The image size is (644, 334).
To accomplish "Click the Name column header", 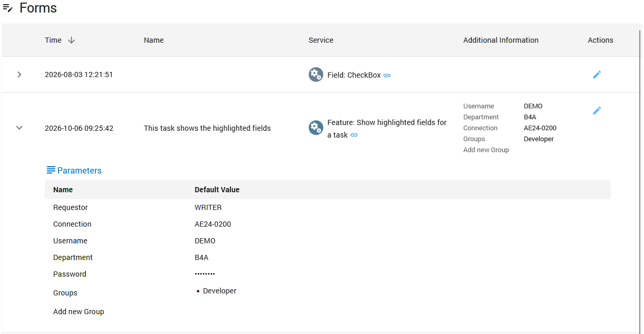I will [154, 40].
